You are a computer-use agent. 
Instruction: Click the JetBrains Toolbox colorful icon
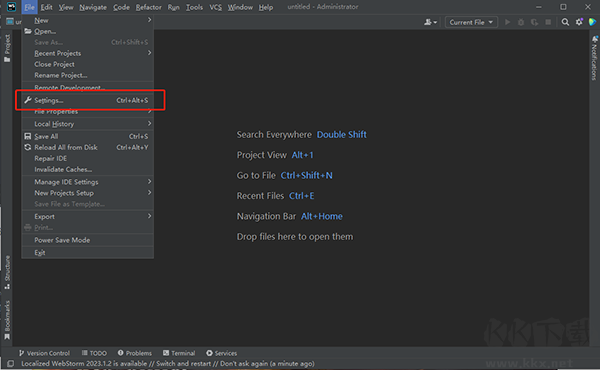(x=592, y=22)
